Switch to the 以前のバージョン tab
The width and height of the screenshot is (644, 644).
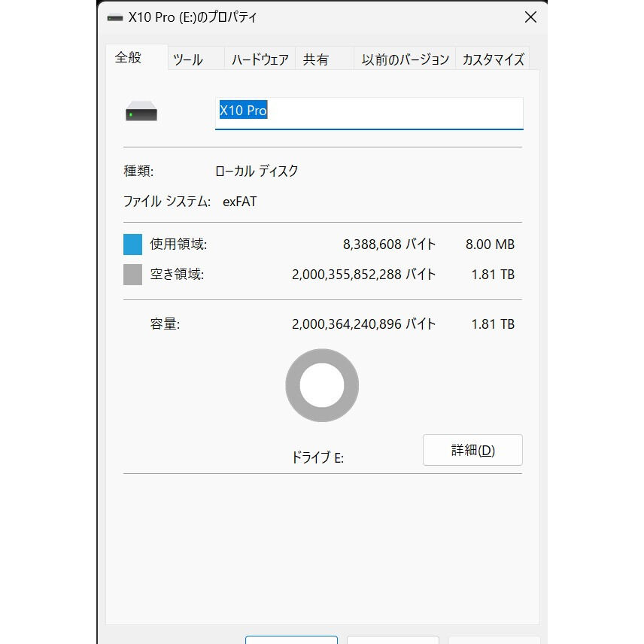tap(405, 59)
